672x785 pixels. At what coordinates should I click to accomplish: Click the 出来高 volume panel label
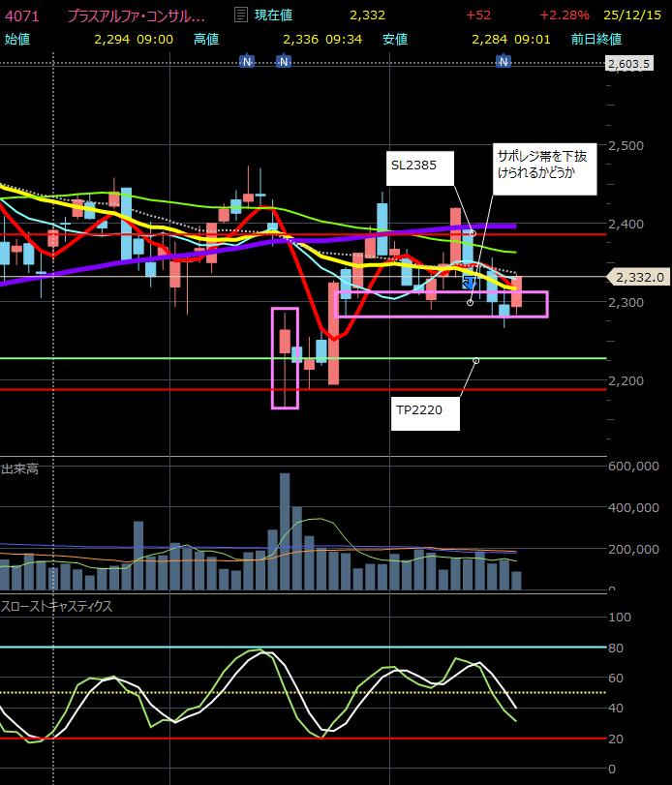(20, 468)
